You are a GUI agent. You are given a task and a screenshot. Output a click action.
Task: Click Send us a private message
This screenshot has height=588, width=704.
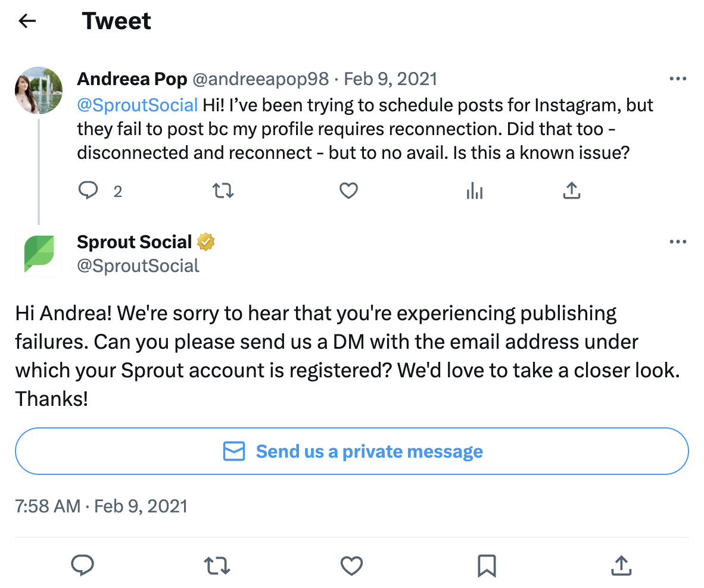click(x=351, y=451)
